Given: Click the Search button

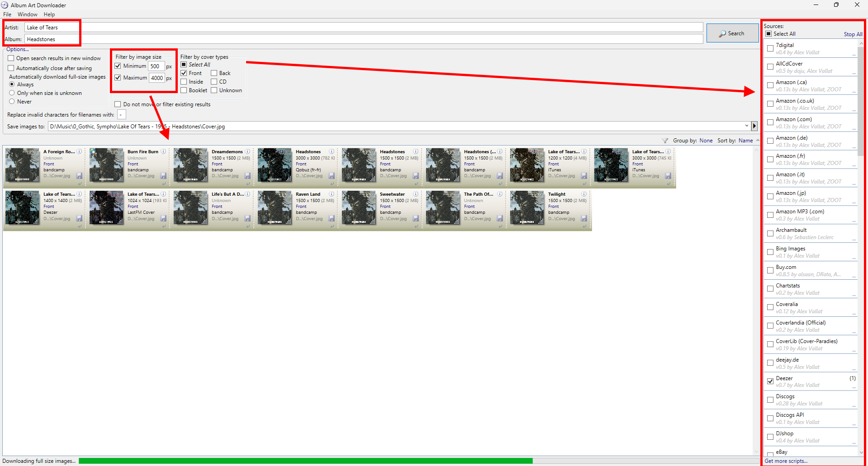Looking at the screenshot, I should pyautogui.click(x=732, y=33).
